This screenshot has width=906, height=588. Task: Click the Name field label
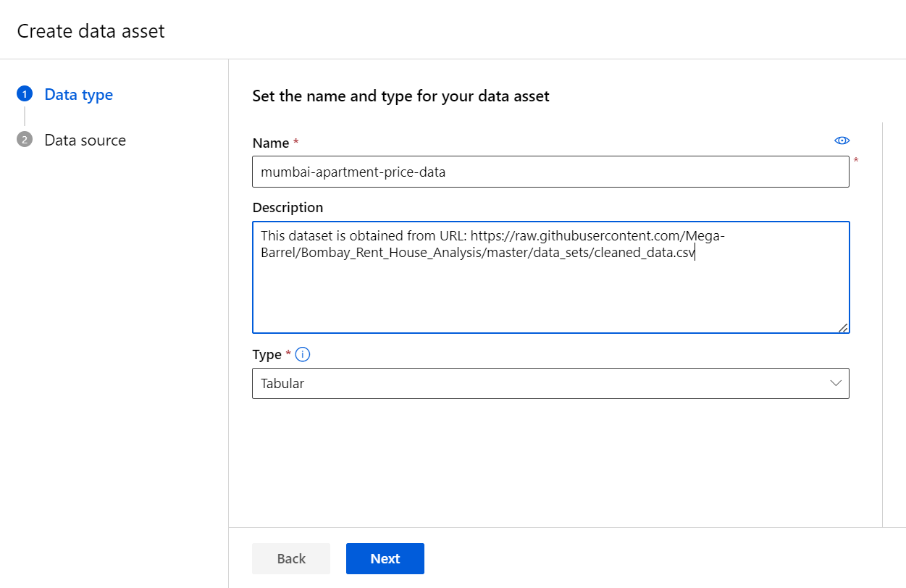pos(271,143)
